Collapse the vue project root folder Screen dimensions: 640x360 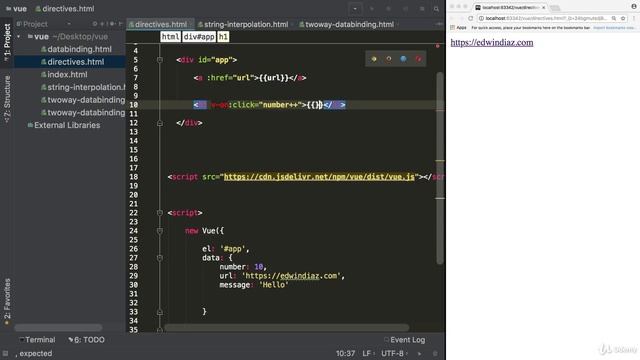[x=19, y=37]
